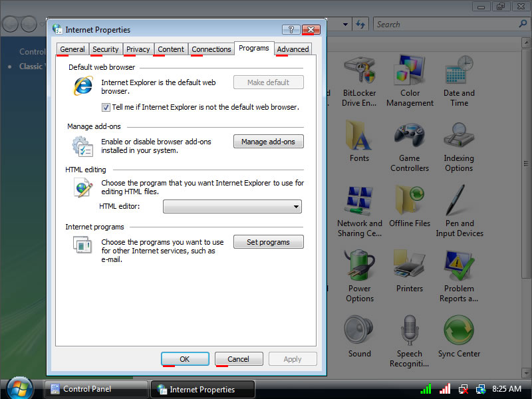Image resolution: width=532 pixels, height=399 pixels.
Task: Switch to the General tab
Action: point(72,49)
